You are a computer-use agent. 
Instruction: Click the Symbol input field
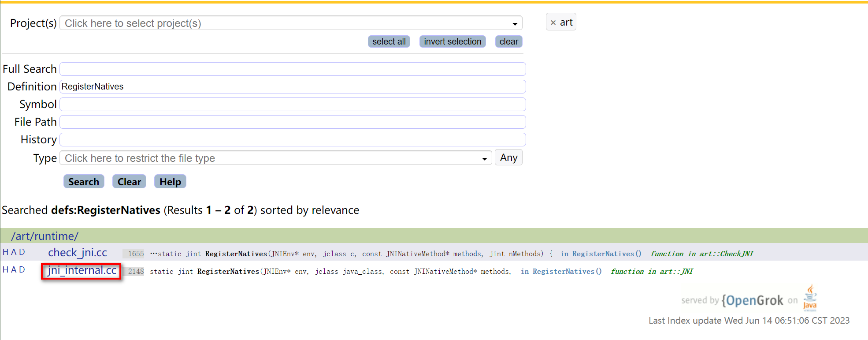(293, 105)
